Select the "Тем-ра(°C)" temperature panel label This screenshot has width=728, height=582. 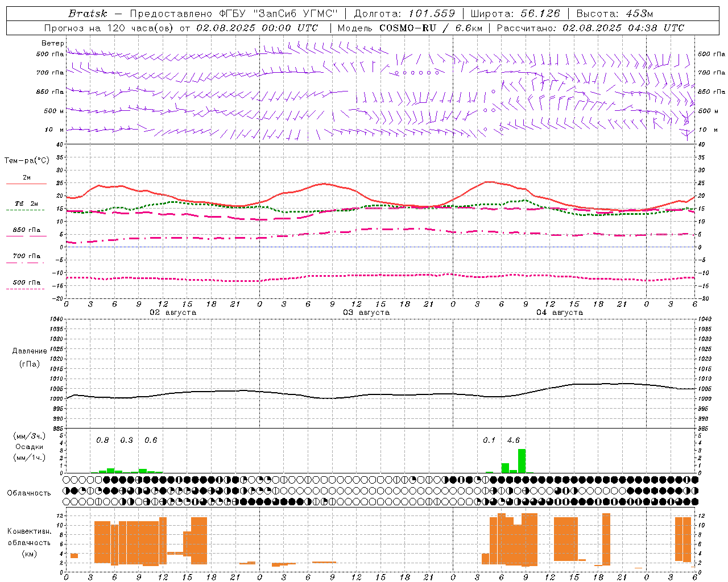pos(27,161)
